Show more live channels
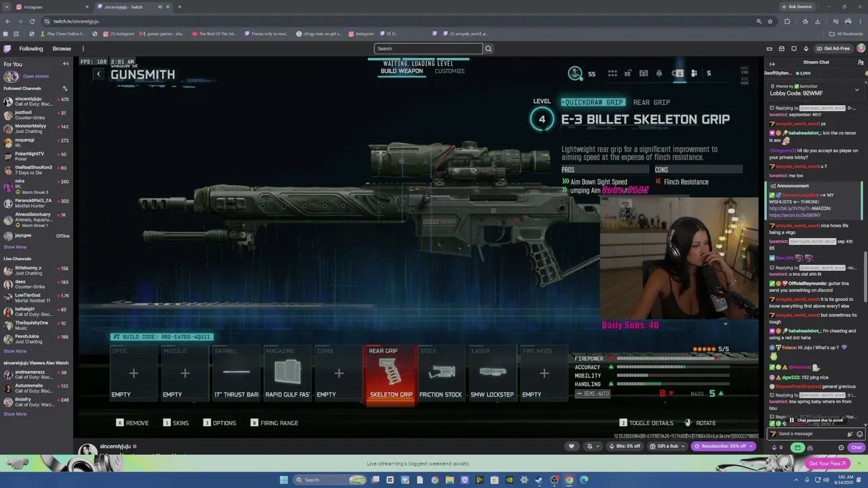This screenshot has height=488, width=868. pyautogui.click(x=15, y=351)
